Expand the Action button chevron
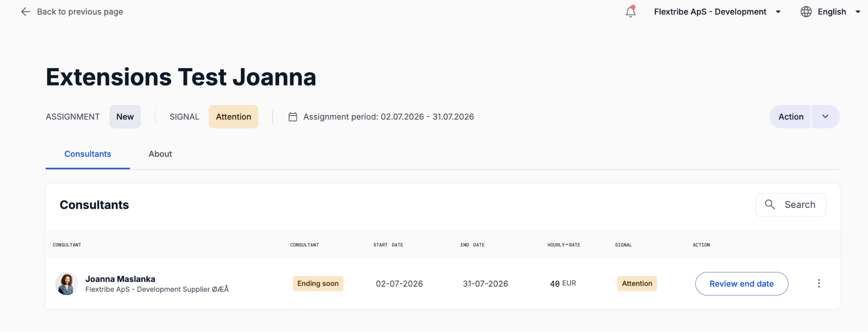 point(825,117)
